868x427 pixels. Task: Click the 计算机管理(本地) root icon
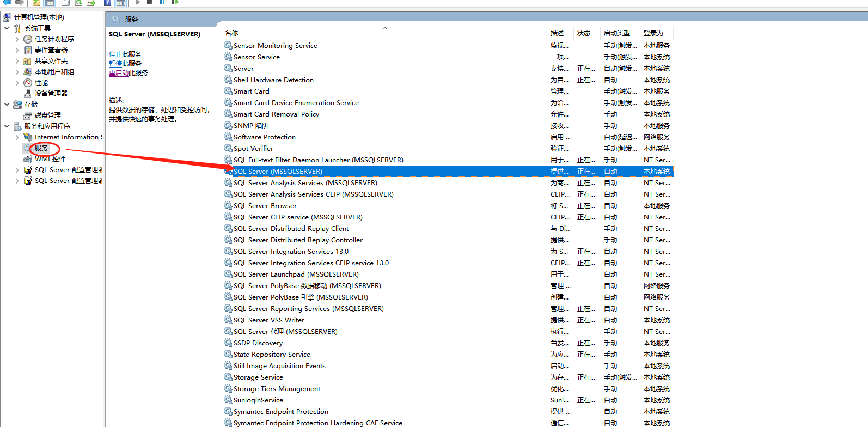(x=7, y=17)
